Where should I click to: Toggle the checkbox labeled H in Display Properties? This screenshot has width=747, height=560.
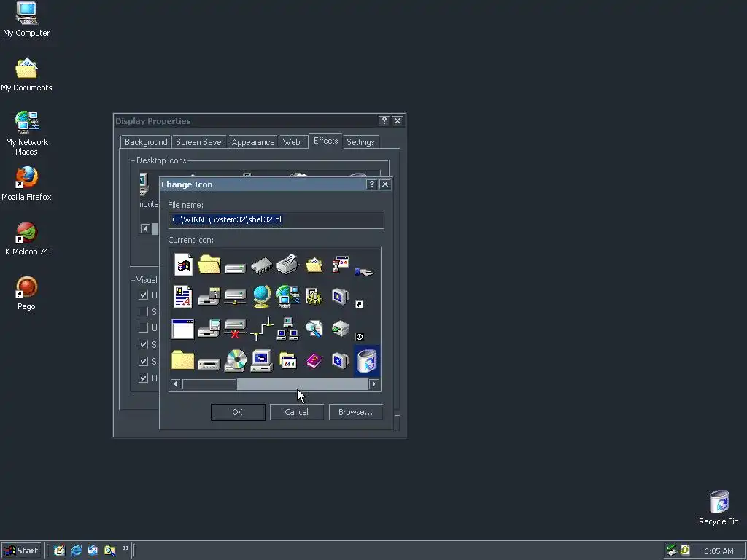(x=143, y=378)
